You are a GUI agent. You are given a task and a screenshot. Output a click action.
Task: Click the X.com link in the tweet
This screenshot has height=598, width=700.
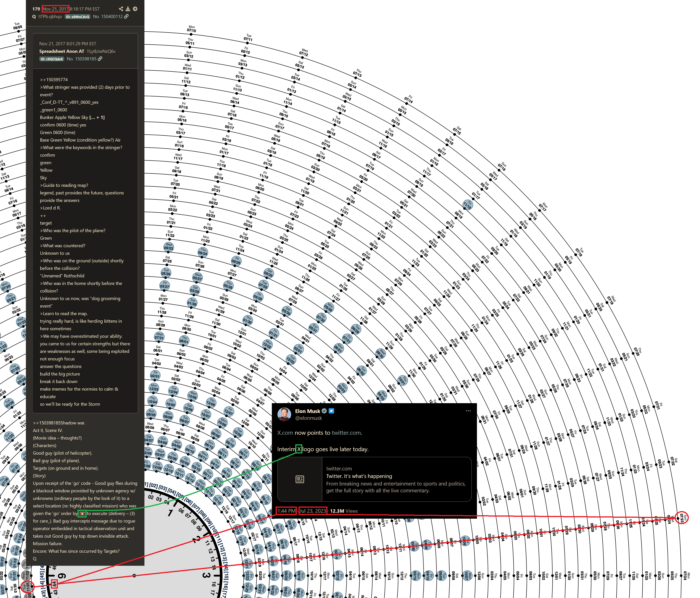point(285,433)
